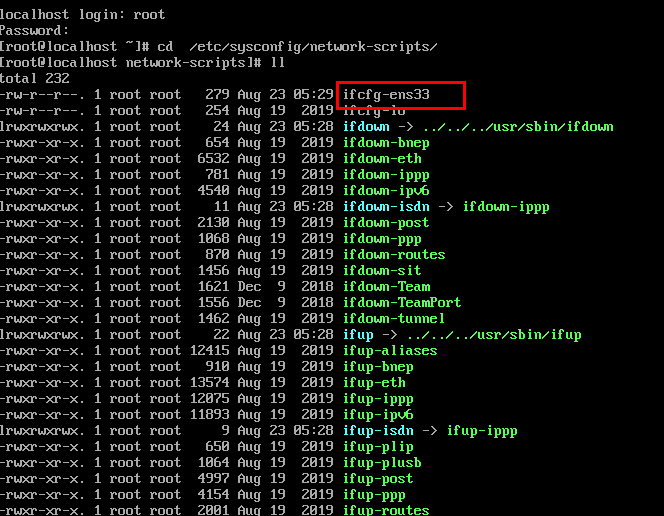Screen dimensions: 664x516
Task: Click the 4154 size value
Action: [x=213, y=495]
